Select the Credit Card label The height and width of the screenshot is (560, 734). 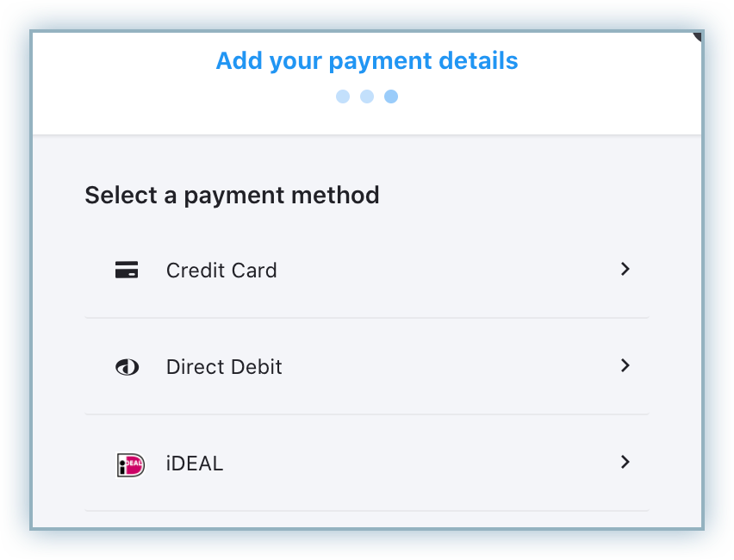[x=221, y=271]
